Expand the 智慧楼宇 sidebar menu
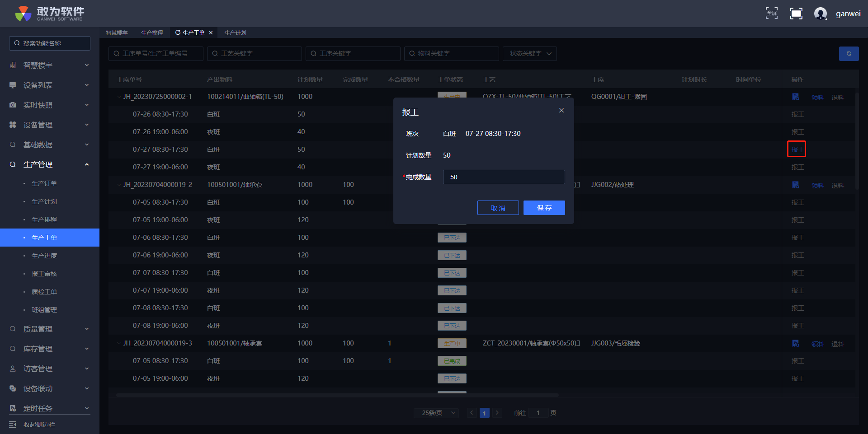 click(x=50, y=65)
